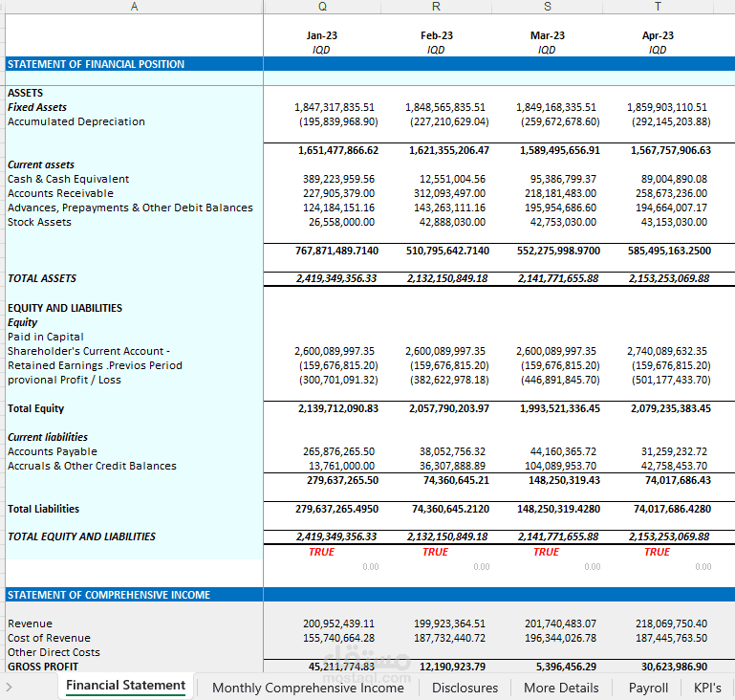Click the red TRUE check under Jan-23

(x=321, y=552)
